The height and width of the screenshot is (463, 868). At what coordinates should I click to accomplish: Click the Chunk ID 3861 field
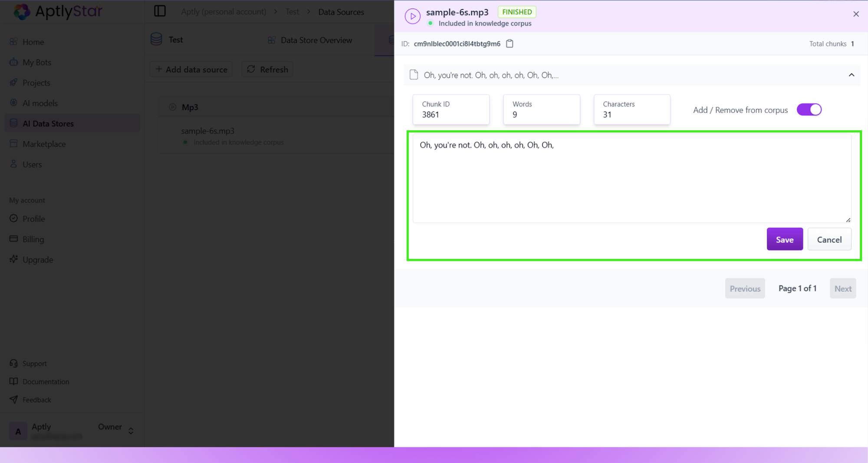[x=451, y=109]
